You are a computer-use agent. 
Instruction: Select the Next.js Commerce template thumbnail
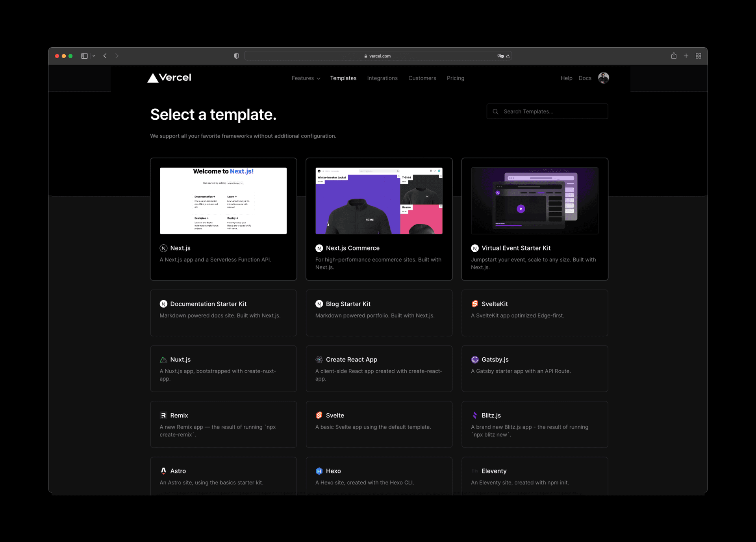(x=379, y=201)
